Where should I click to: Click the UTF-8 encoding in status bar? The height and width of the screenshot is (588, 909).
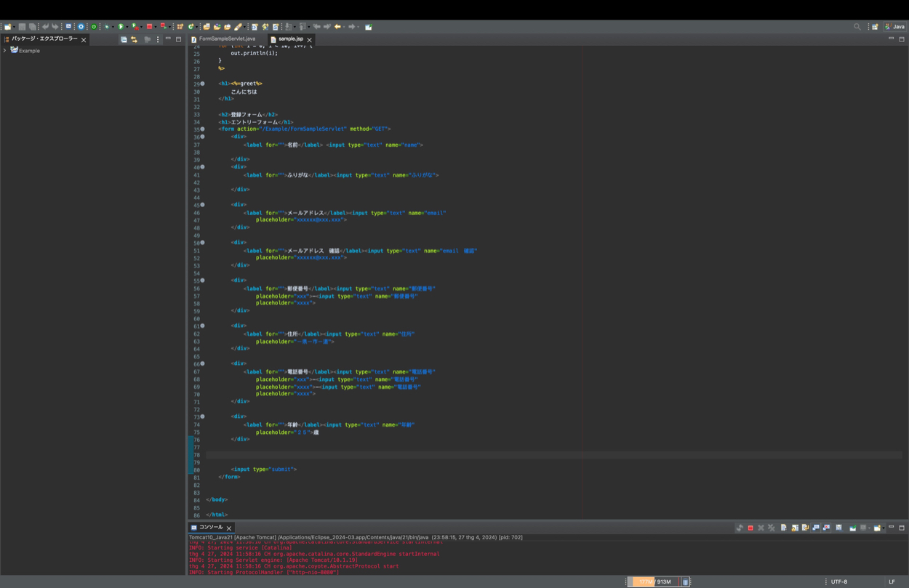839,582
